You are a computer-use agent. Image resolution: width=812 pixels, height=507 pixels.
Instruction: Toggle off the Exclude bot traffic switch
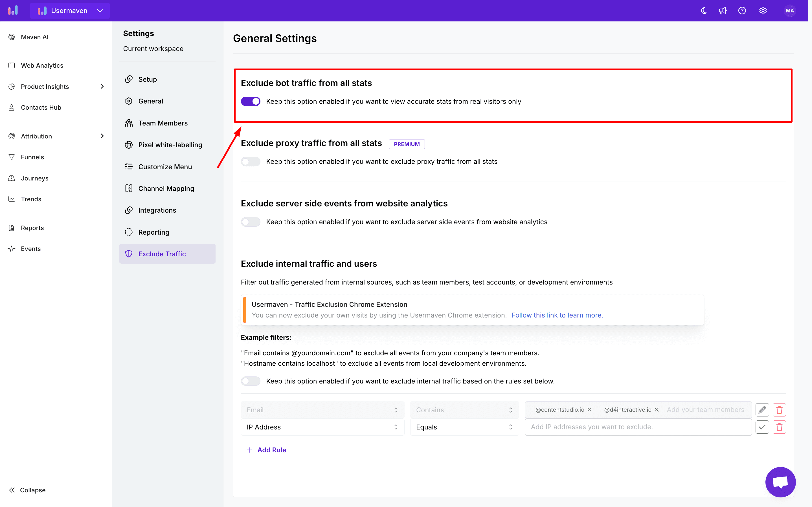click(x=251, y=101)
